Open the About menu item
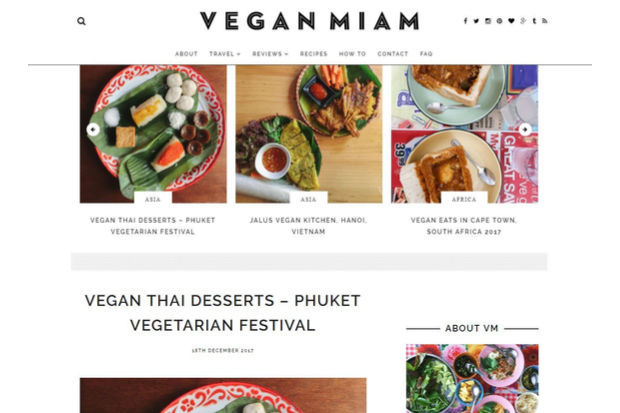 pyautogui.click(x=186, y=54)
